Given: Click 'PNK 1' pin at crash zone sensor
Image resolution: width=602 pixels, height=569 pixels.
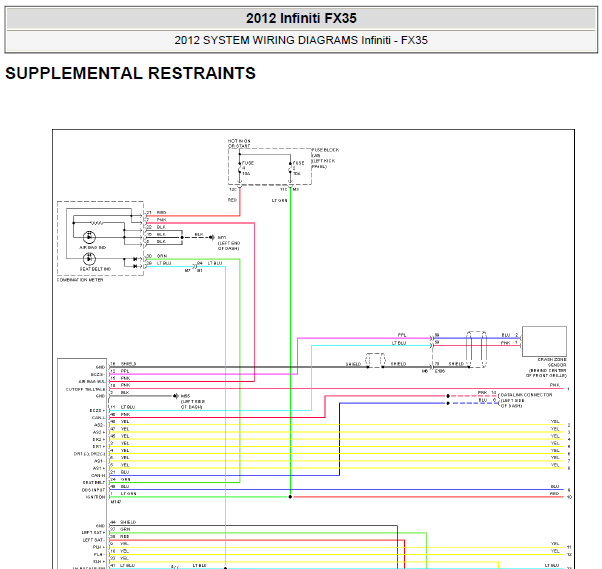Looking at the screenshot, I should (509, 343).
